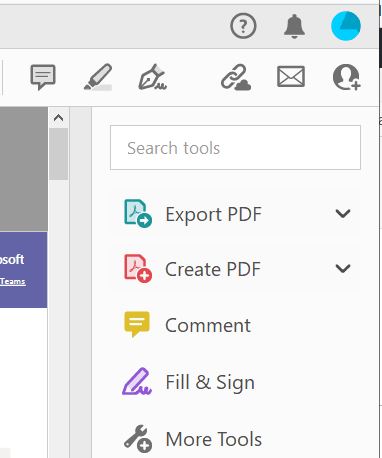Click inside the Search tools field
The width and height of the screenshot is (382, 458).
click(235, 147)
